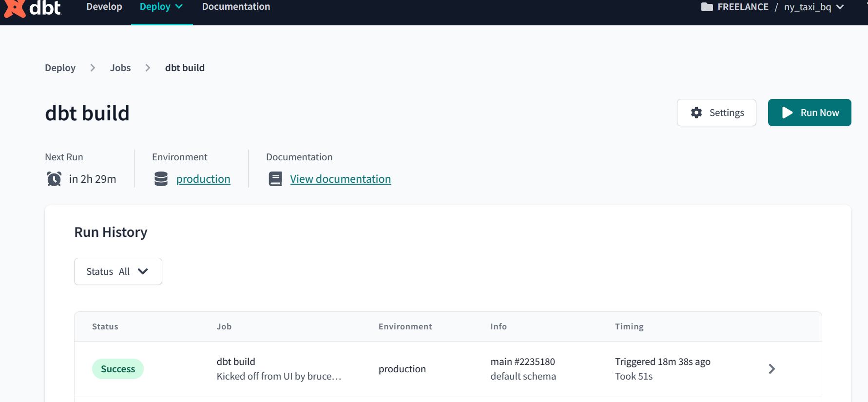Click Run Now button
This screenshot has height=402, width=868.
(x=810, y=113)
